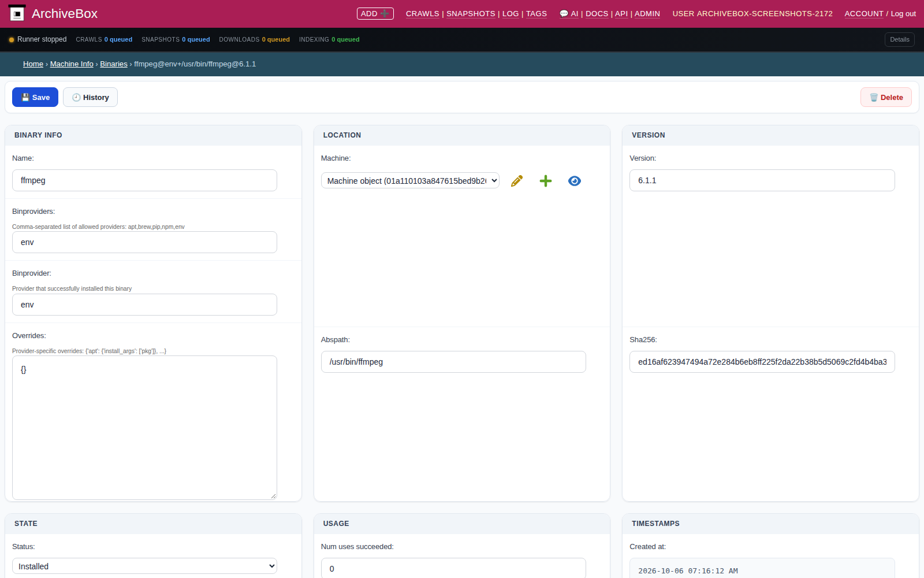Click the Created at timestamp value
Viewport: 924px width, 578px height.
[762, 569]
